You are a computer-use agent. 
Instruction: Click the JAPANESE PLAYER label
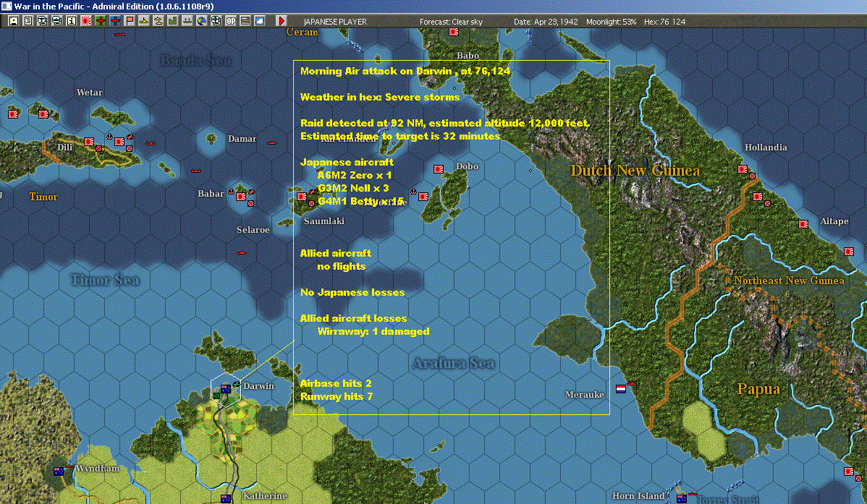(x=335, y=22)
